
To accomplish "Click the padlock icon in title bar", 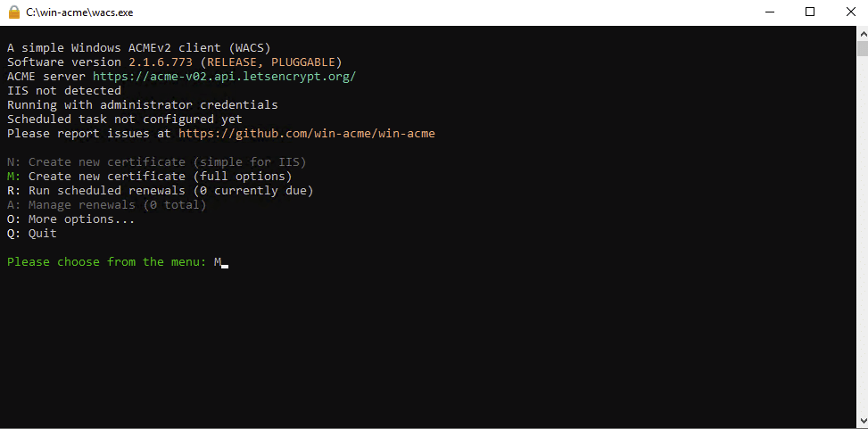I will (14, 12).
